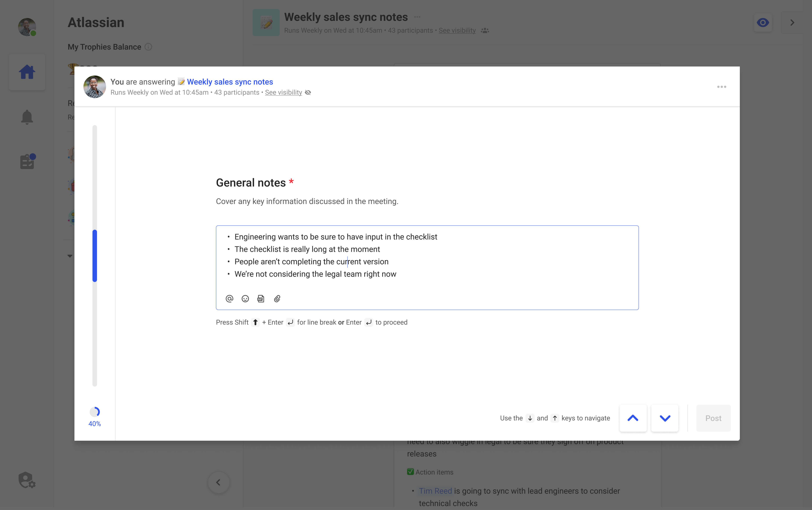Image resolution: width=812 pixels, height=510 pixels.
Task: Collapse the sidebar section with the small triangle
Action: [x=70, y=256]
